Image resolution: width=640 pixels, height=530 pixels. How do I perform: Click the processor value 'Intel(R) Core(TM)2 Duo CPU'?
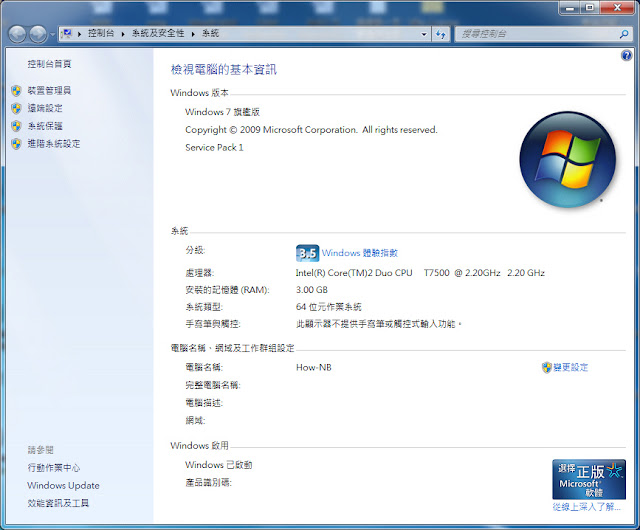354,273
